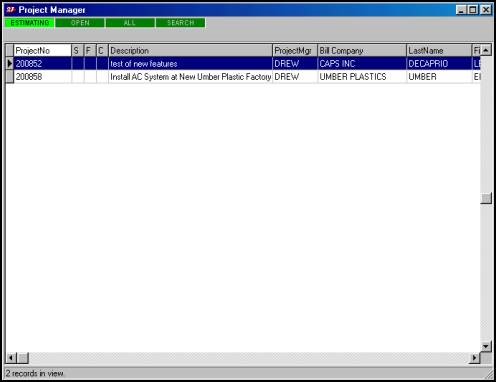Click DREW manager in row 200852
Image resolution: width=496 pixels, height=382 pixels.
click(x=295, y=64)
